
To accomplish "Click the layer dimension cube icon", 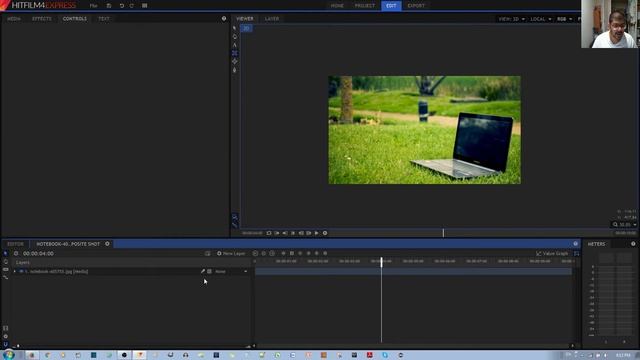I will (209, 271).
